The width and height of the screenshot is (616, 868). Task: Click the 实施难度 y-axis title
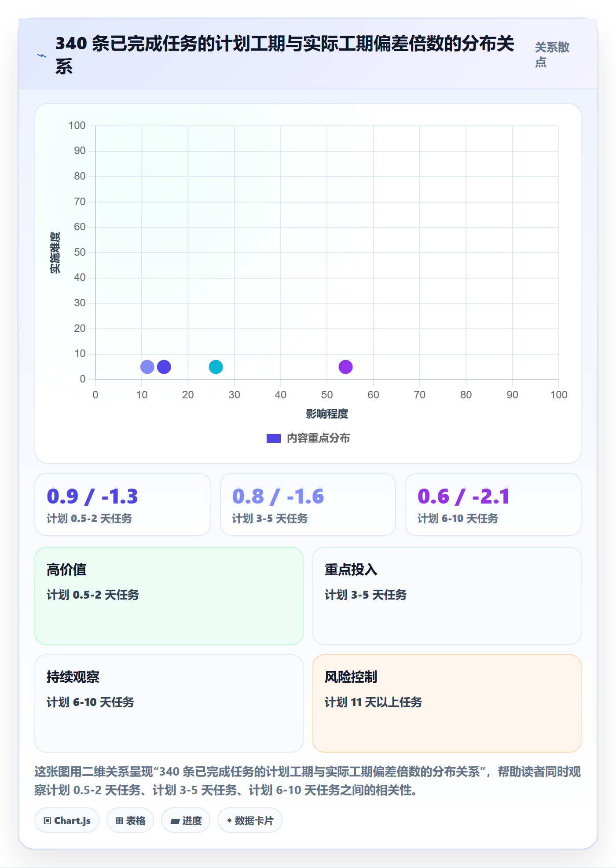coord(55,253)
